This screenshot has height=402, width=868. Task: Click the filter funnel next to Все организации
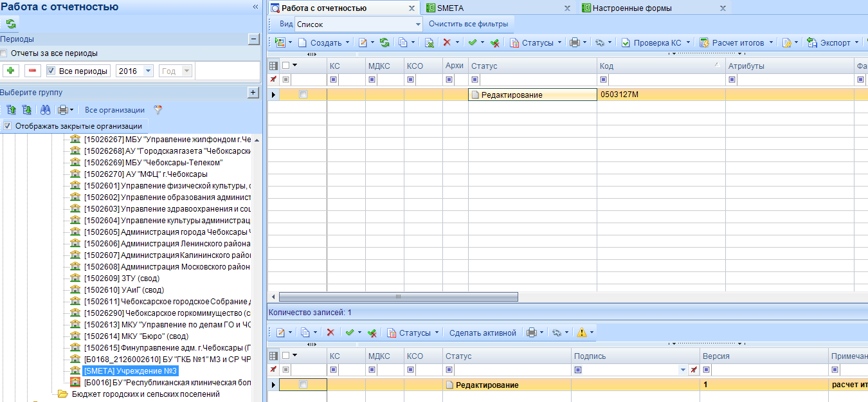point(158,110)
